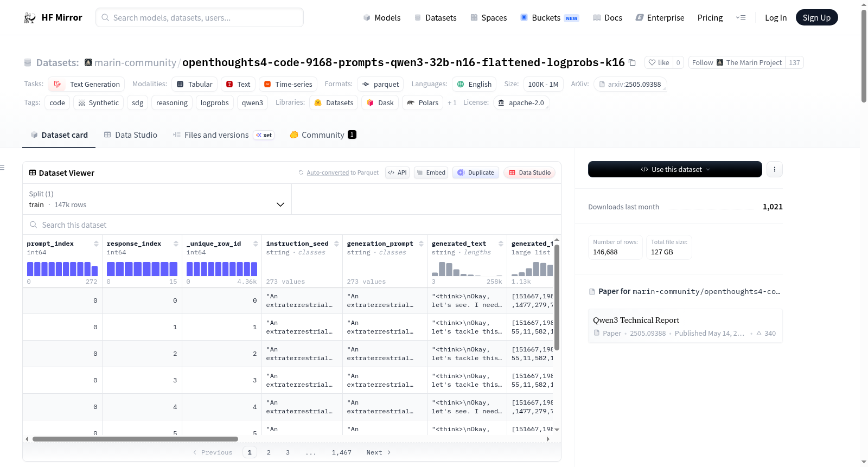This screenshot has height=467, width=868.
Task: Open Docs
Action: tap(608, 18)
